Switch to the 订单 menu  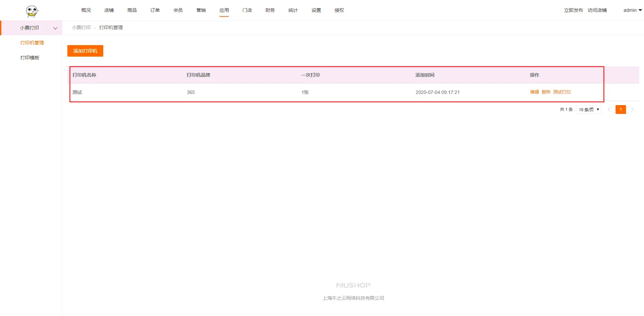155,10
